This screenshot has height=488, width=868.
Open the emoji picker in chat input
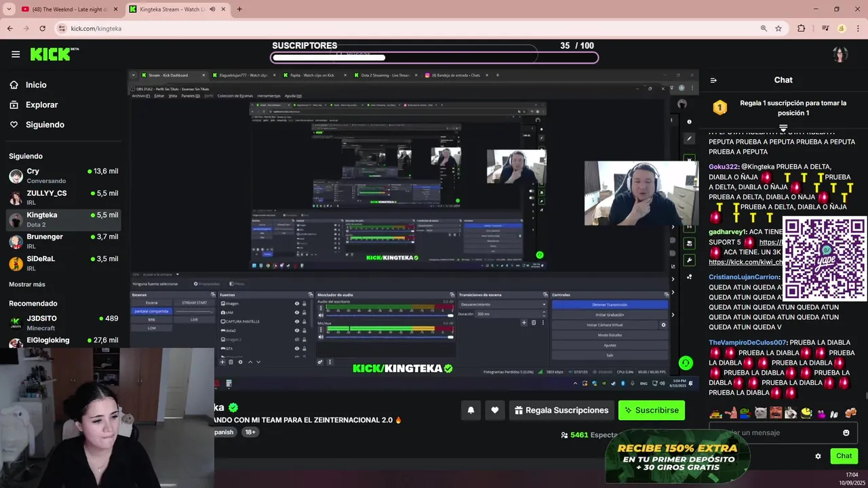coord(846,432)
